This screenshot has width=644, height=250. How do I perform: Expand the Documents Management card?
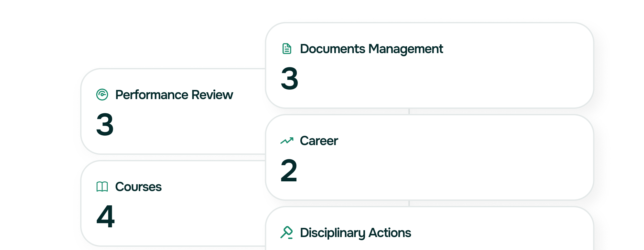coord(430,65)
